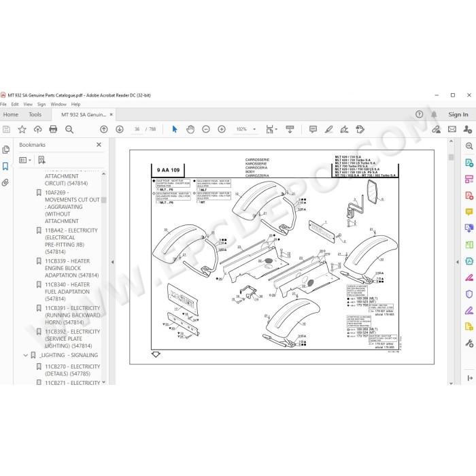Select the MT 932 SA document tab
Image resolution: width=476 pixels, height=476 pixels.
[x=84, y=114]
